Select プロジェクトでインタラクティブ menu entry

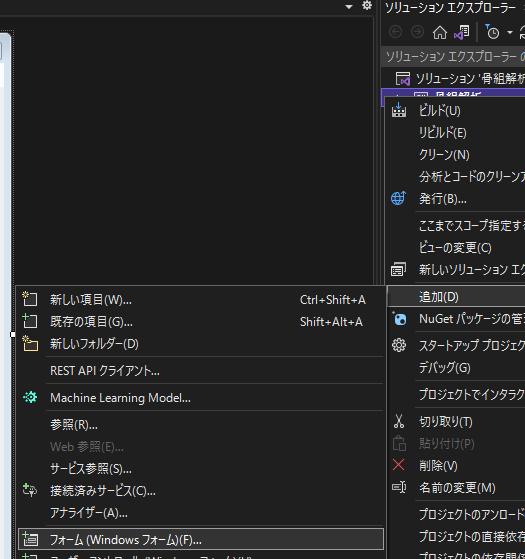coord(457,394)
